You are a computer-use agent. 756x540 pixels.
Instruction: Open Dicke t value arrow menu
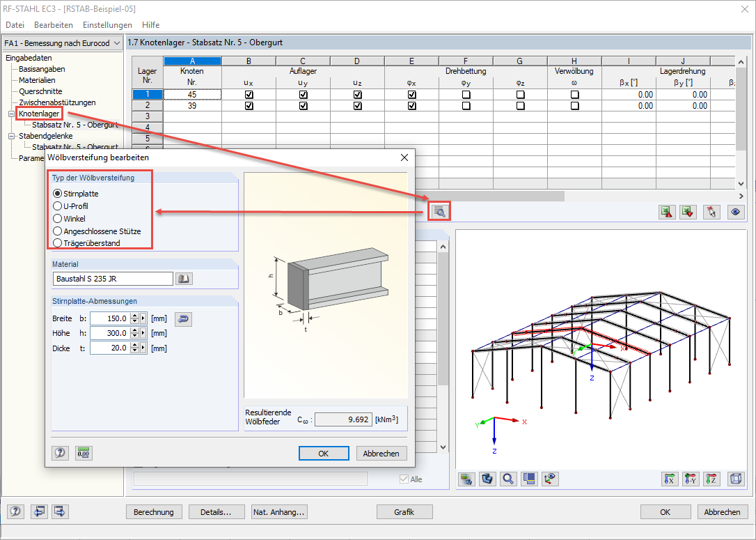click(x=143, y=348)
